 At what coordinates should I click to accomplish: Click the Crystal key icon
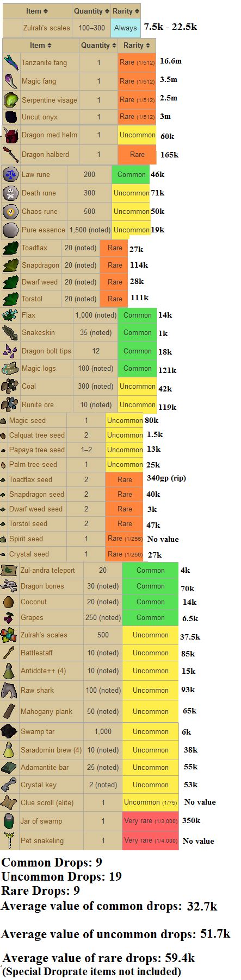(x=9, y=785)
